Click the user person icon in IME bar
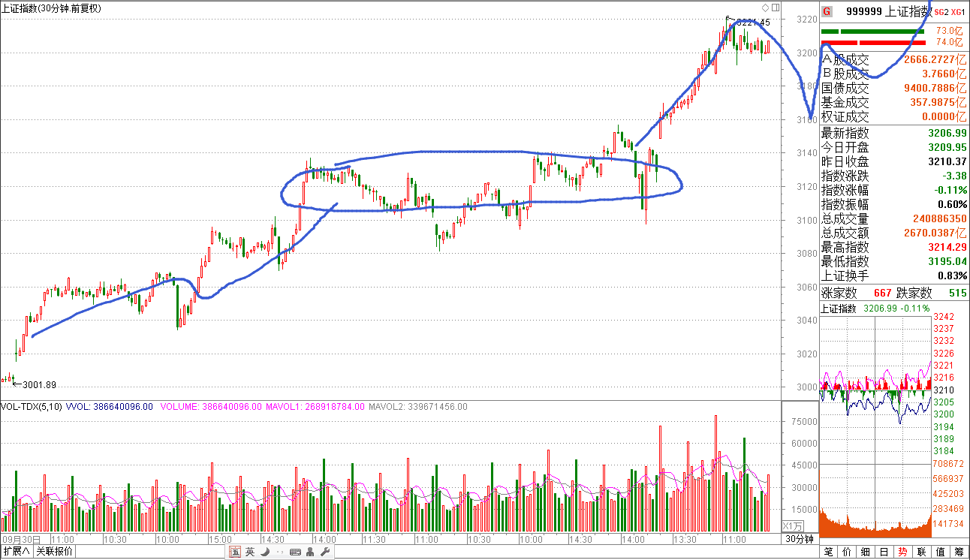Viewport: 970px width, 560px height. (310, 552)
